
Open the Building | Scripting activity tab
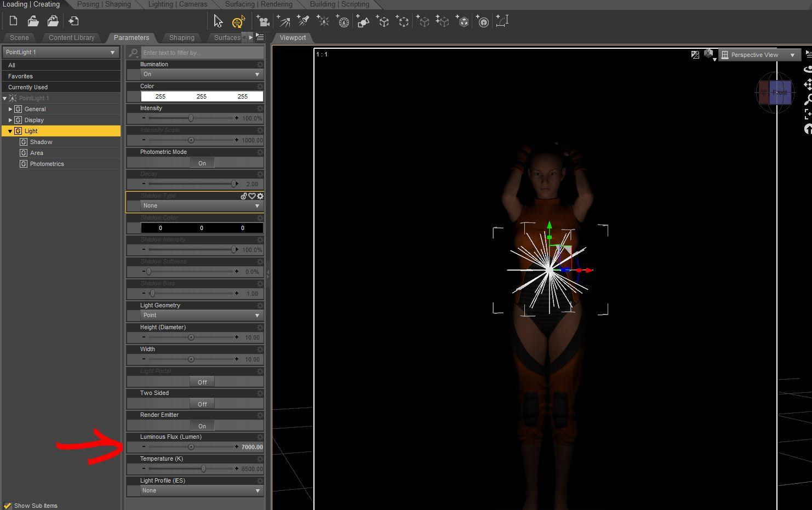click(340, 4)
